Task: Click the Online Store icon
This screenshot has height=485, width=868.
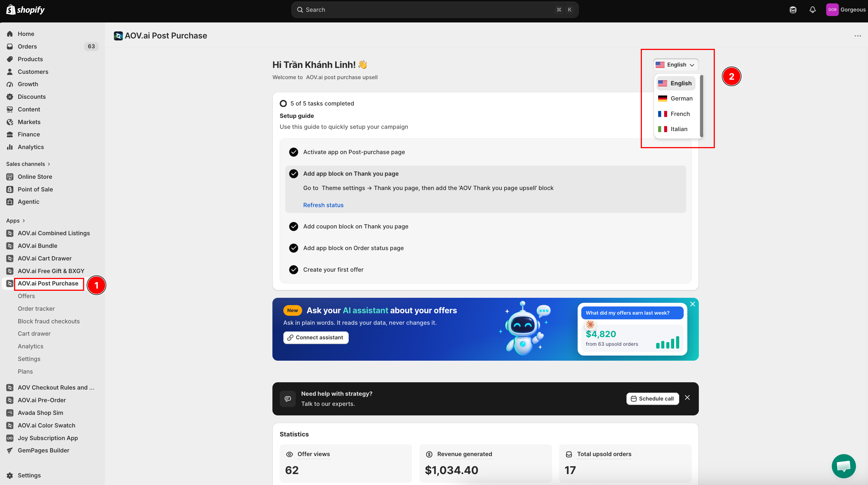Action: click(x=10, y=177)
